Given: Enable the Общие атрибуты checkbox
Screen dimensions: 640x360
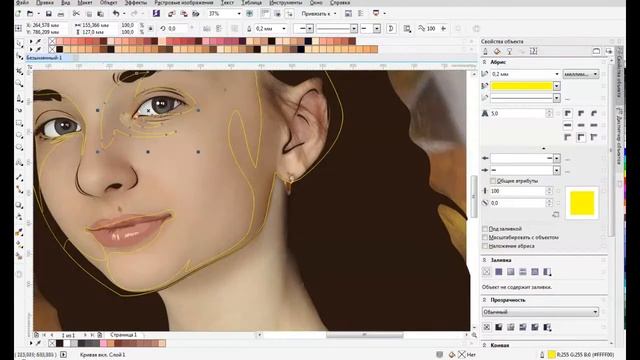Looking at the screenshot, I should tap(493, 181).
